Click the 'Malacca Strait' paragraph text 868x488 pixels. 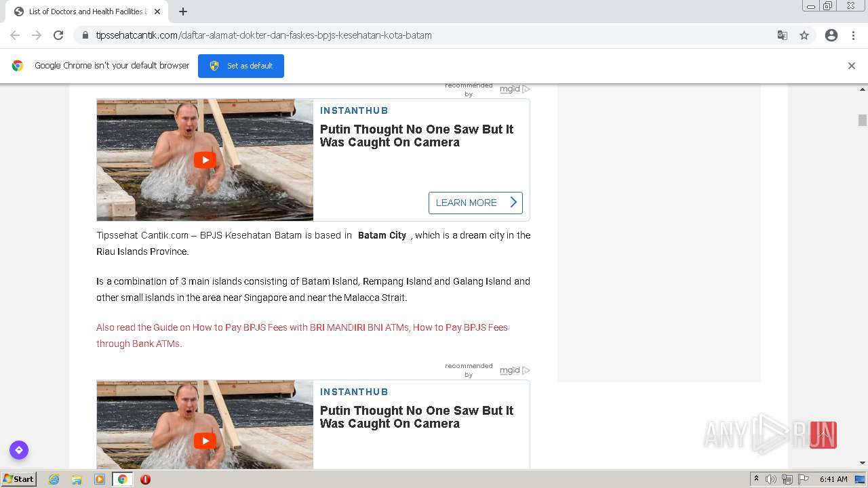point(375,298)
